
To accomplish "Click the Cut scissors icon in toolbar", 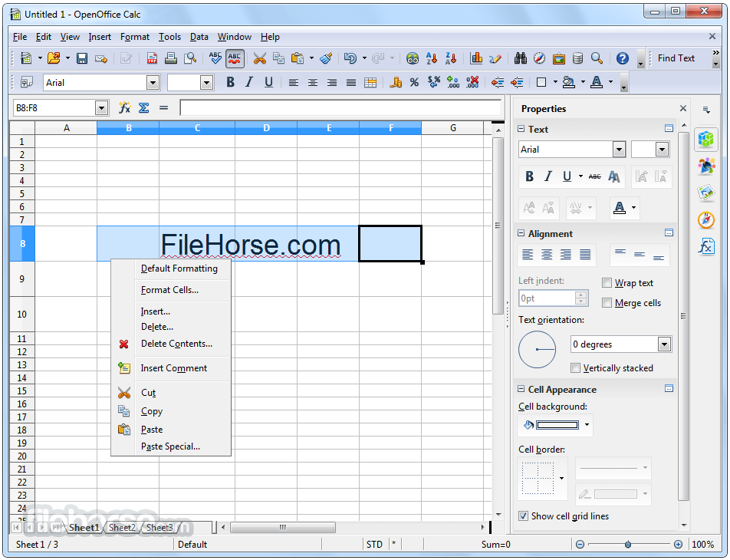I will (259, 58).
